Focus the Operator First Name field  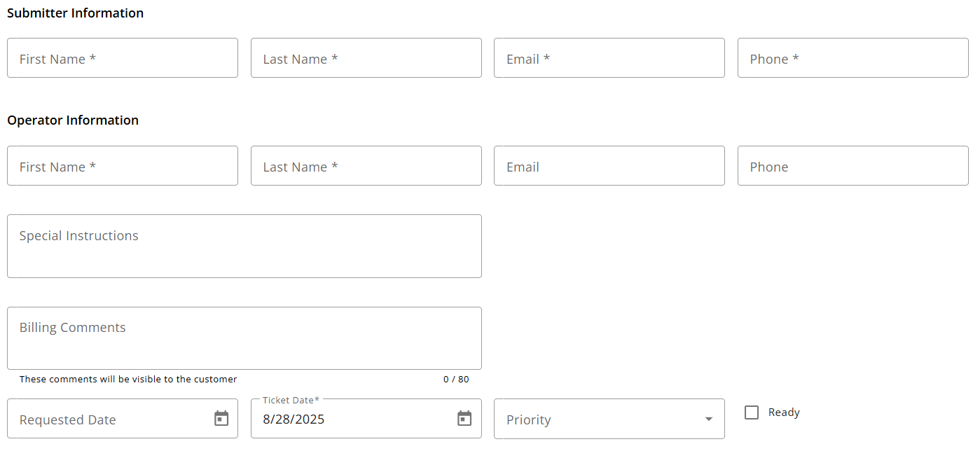pyautogui.click(x=123, y=166)
